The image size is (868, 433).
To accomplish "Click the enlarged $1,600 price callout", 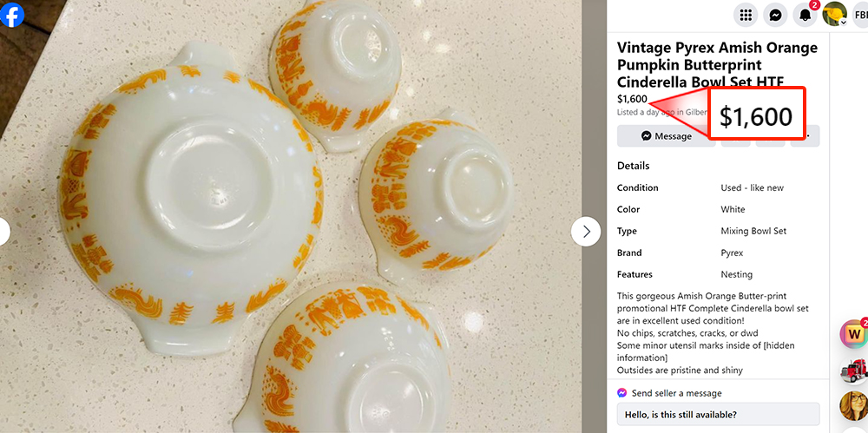I will (x=756, y=115).
